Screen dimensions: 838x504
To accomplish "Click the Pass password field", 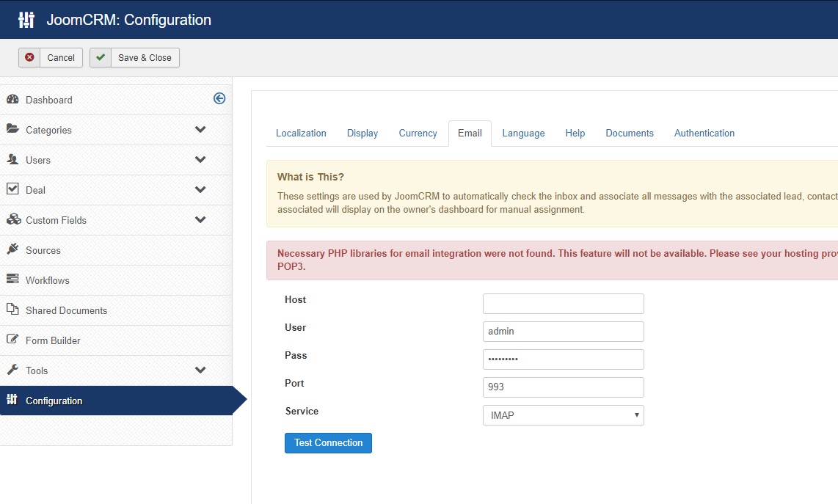I will pos(564,359).
